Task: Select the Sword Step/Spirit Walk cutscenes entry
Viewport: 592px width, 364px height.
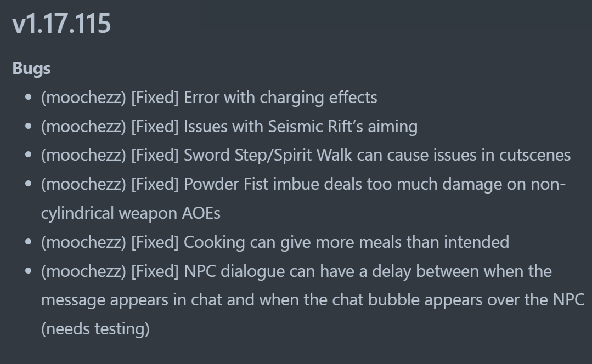Action: coord(377,155)
